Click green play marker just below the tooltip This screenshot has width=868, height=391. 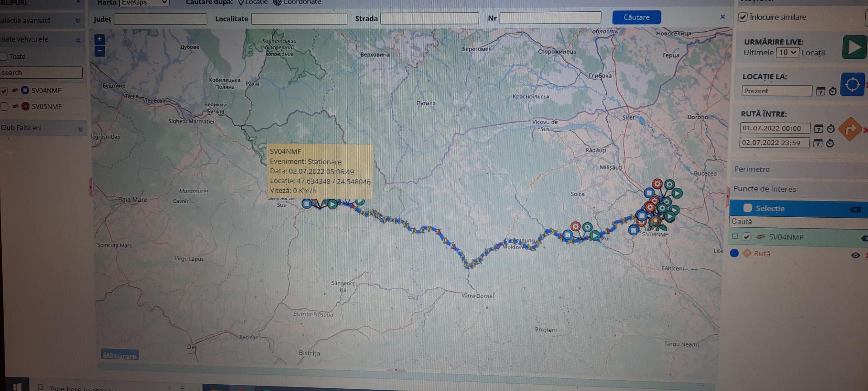coord(332,204)
